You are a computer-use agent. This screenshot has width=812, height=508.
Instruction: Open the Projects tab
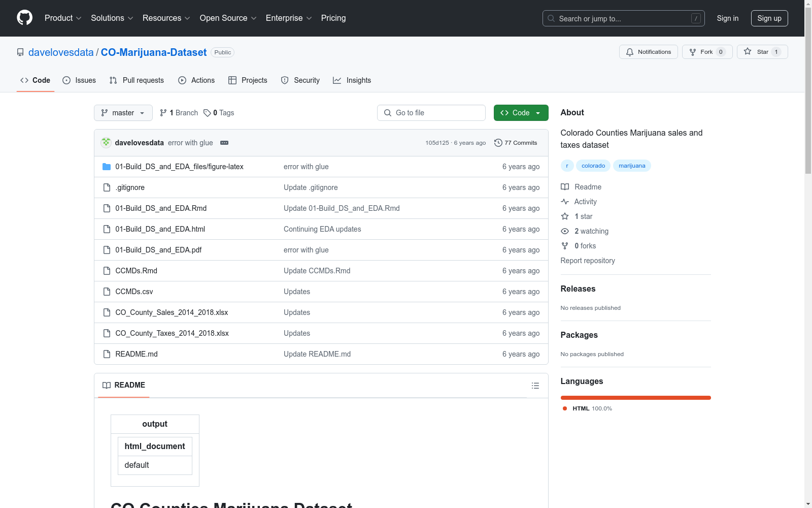click(x=248, y=80)
